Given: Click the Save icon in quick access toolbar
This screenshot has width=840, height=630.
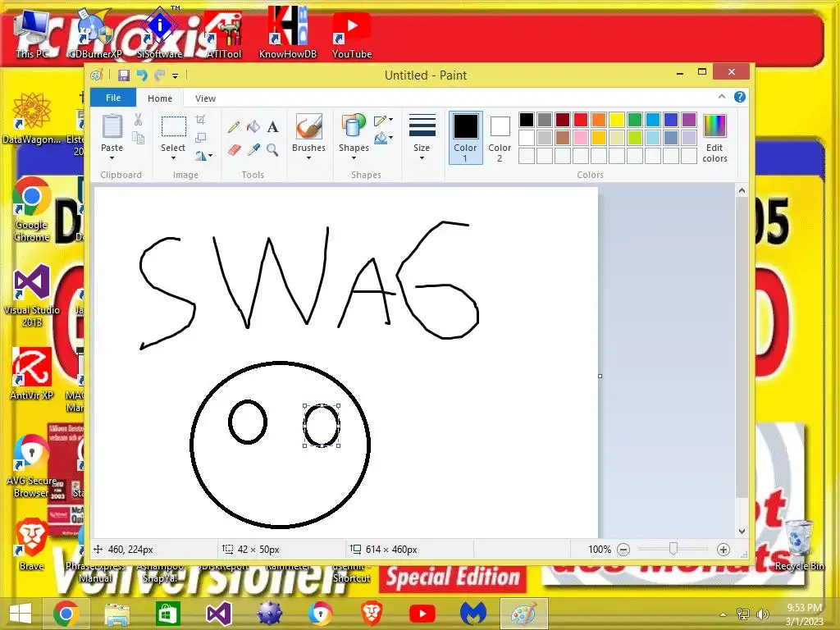Looking at the screenshot, I should (x=124, y=75).
